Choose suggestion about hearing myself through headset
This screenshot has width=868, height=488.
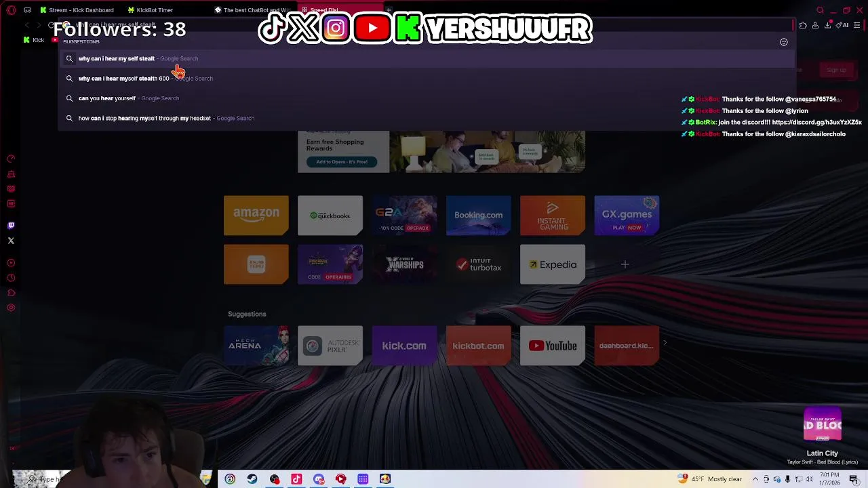point(426,118)
